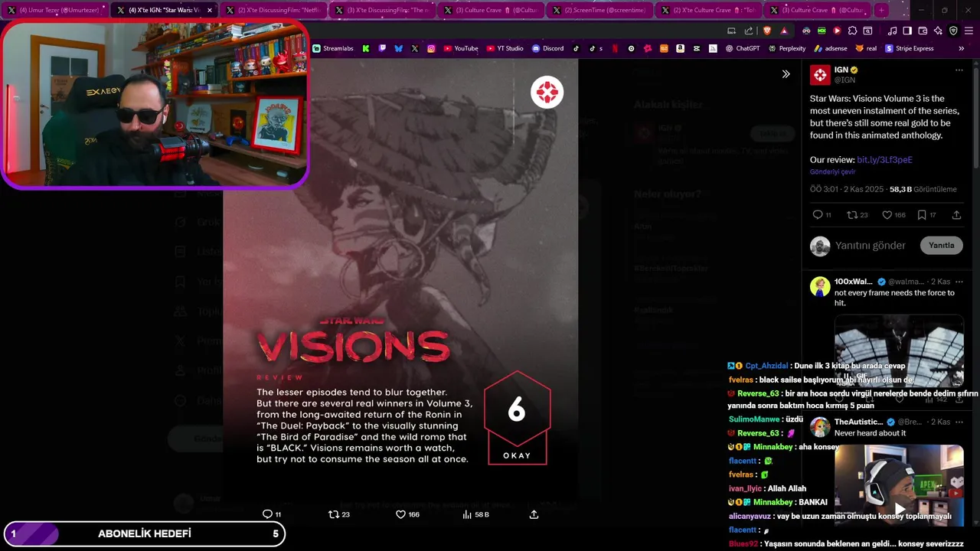The height and width of the screenshot is (551, 980).
Task: Open the browser hamburger menu
Action: pos(969,31)
